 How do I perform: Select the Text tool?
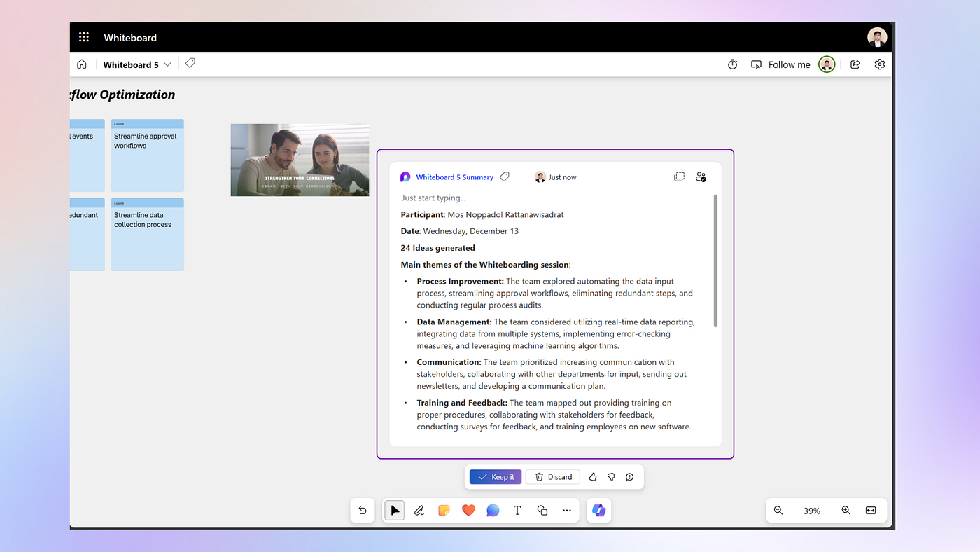517,511
